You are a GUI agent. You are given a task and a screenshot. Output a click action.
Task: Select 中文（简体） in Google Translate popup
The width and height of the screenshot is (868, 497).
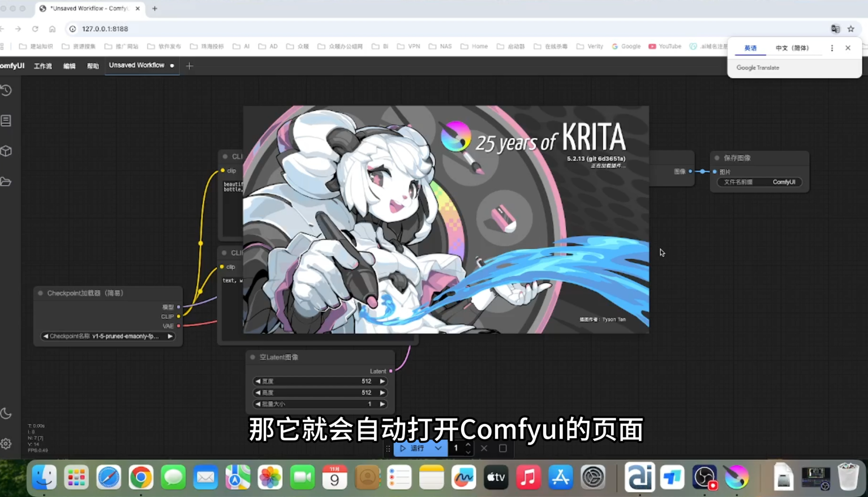[x=792, y=48]
